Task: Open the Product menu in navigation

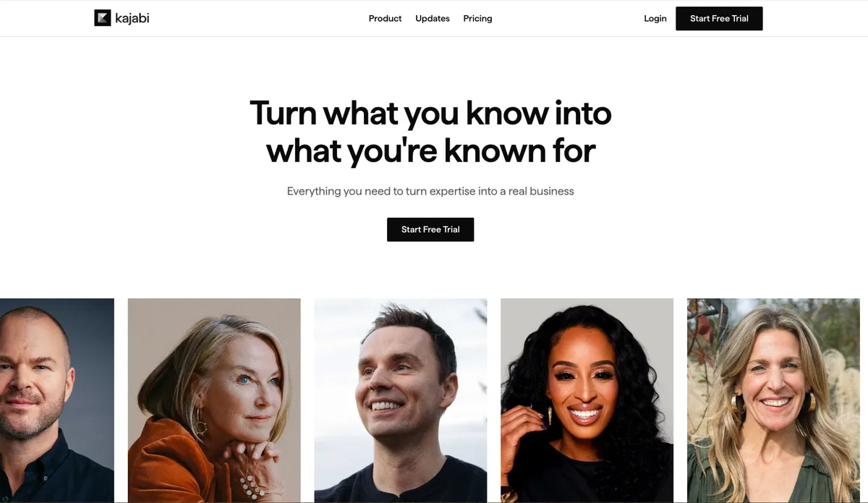Action: [385, 19]
